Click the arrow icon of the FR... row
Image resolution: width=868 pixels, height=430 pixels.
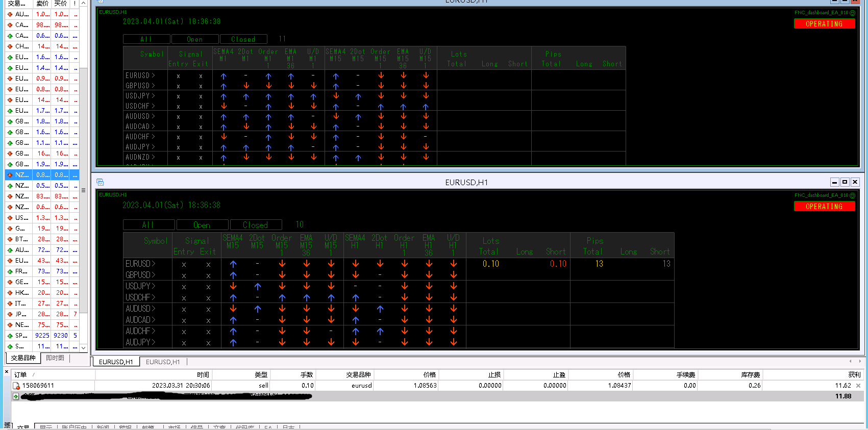click(10, 271)
